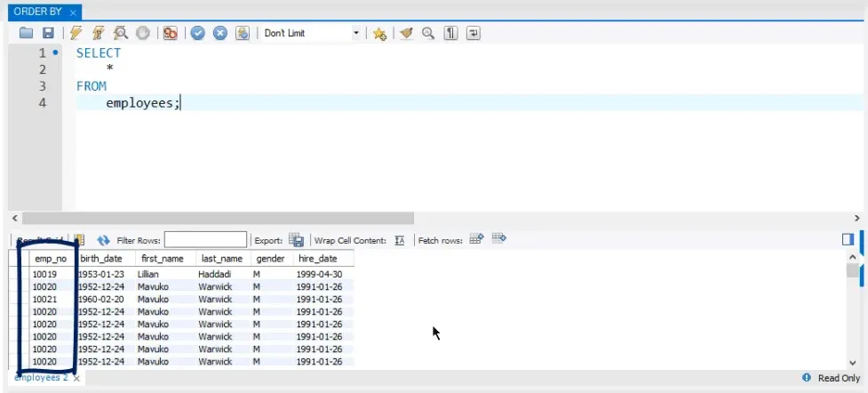Click the beautify query broom icon
Screen dimensions: 868x393
[x=406, y=33]
